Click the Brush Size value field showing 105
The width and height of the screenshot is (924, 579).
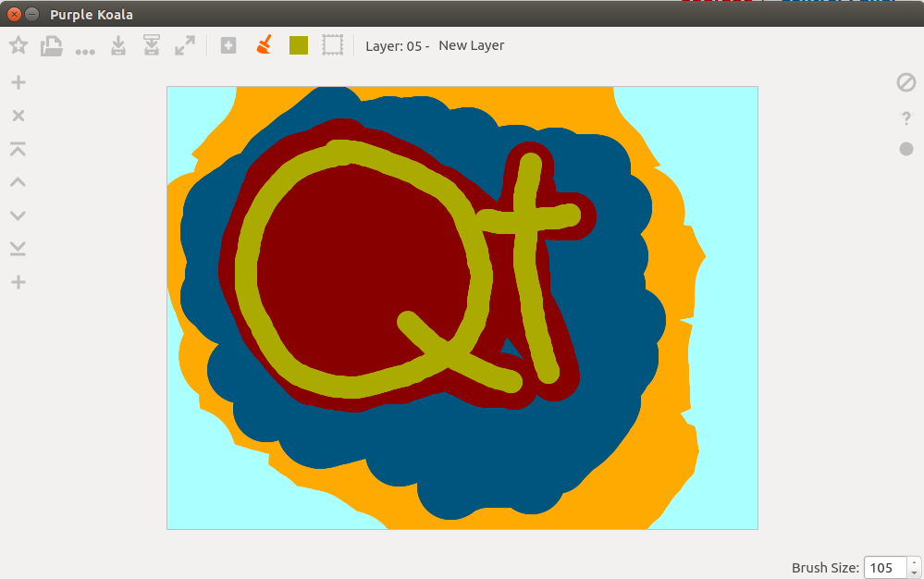tap(884, 568)
